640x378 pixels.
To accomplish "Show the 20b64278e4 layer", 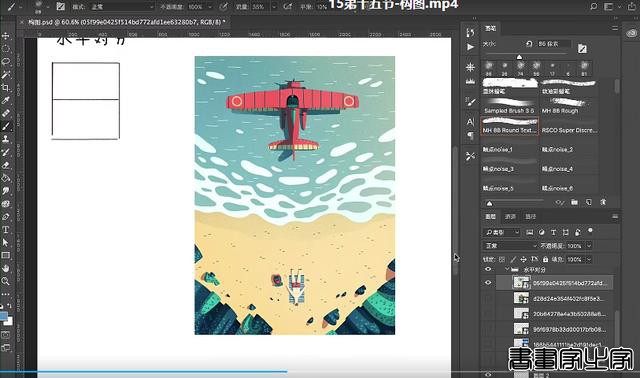I will click(488, 314).
